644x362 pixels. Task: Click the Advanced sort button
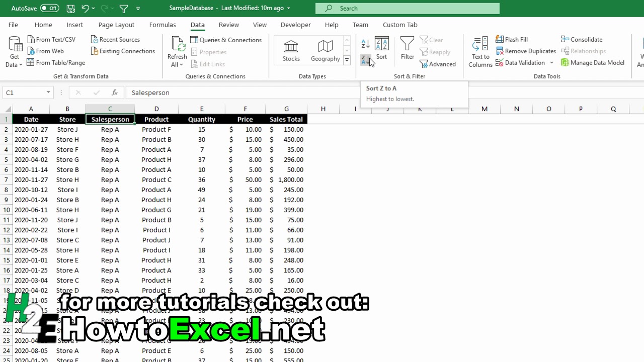[x=438, y=64]
